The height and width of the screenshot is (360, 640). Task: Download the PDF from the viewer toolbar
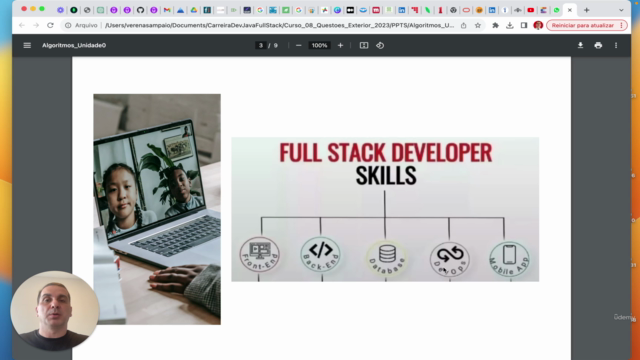click(x=580, y=45)
